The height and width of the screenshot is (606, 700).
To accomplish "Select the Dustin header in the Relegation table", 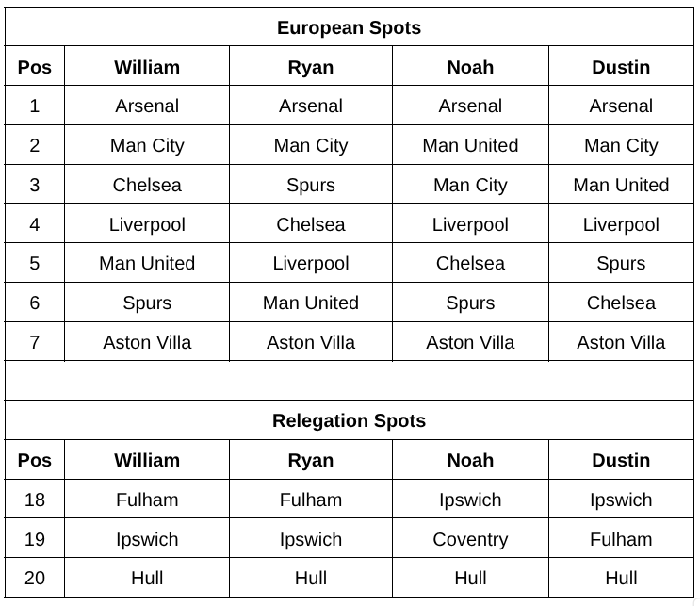I will pos(621,460).
